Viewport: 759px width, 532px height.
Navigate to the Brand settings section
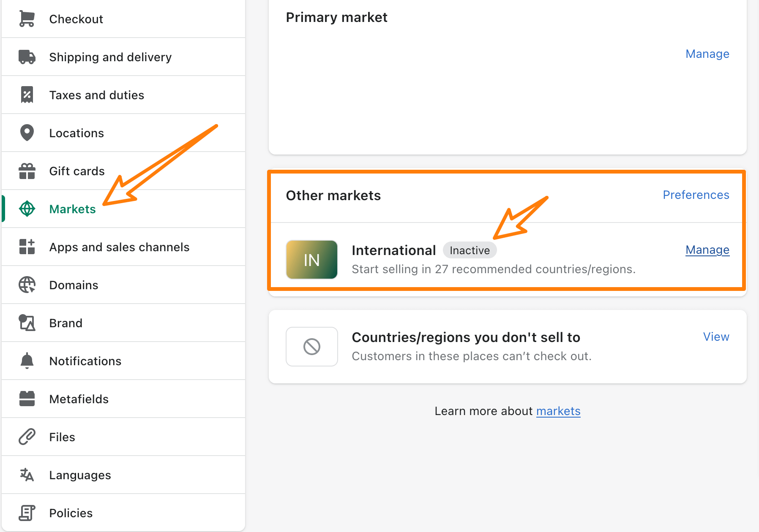[x=66, y=323]
